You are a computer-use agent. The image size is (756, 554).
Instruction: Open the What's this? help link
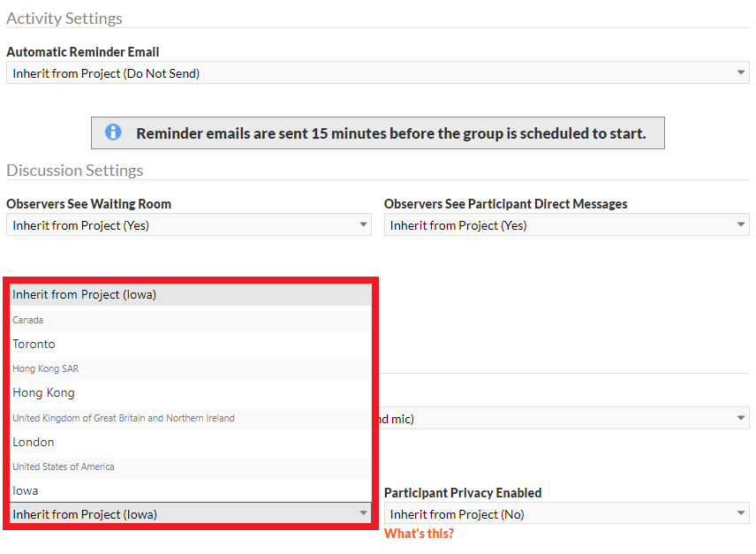[x=419, y=534]
